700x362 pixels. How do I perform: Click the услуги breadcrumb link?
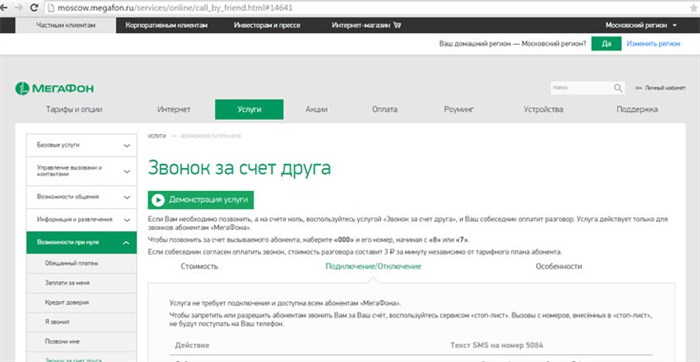(157, 136)
